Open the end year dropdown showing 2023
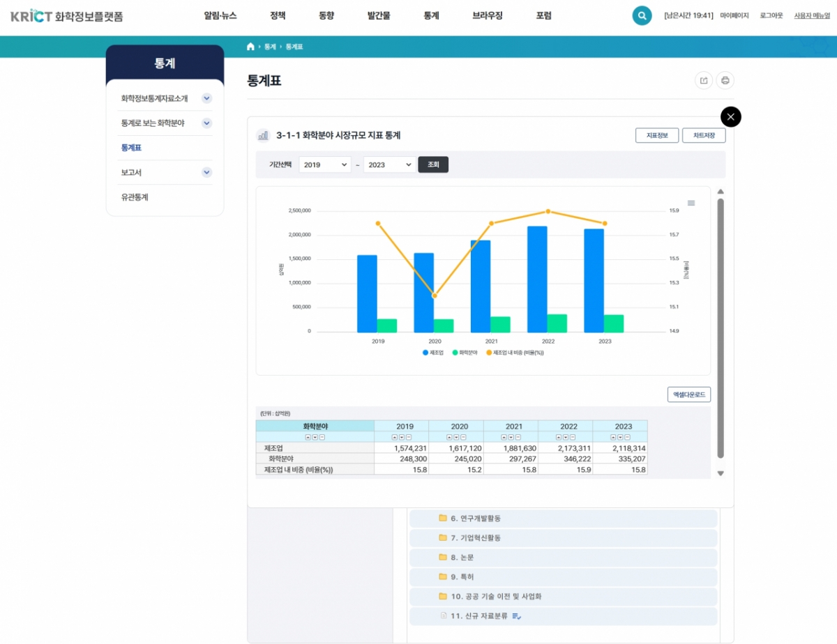The image size is (837, 644). pyautogui.click(x=389, y=164)
